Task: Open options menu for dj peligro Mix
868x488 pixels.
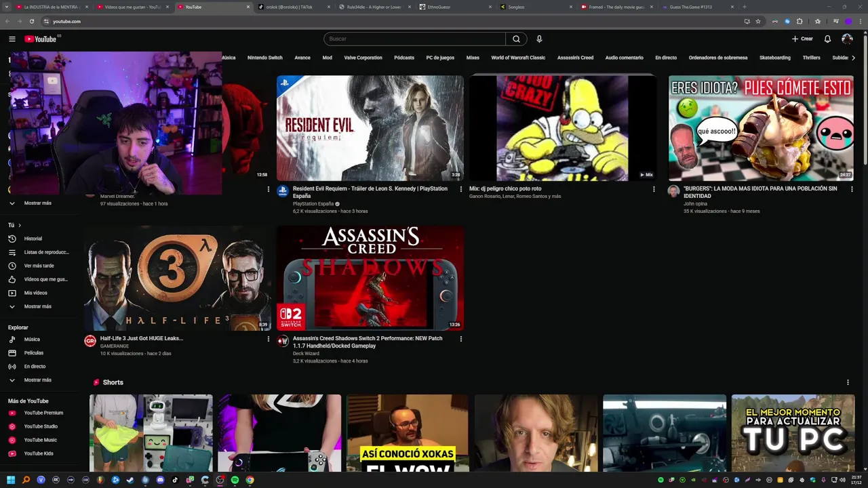Action: 654,189
